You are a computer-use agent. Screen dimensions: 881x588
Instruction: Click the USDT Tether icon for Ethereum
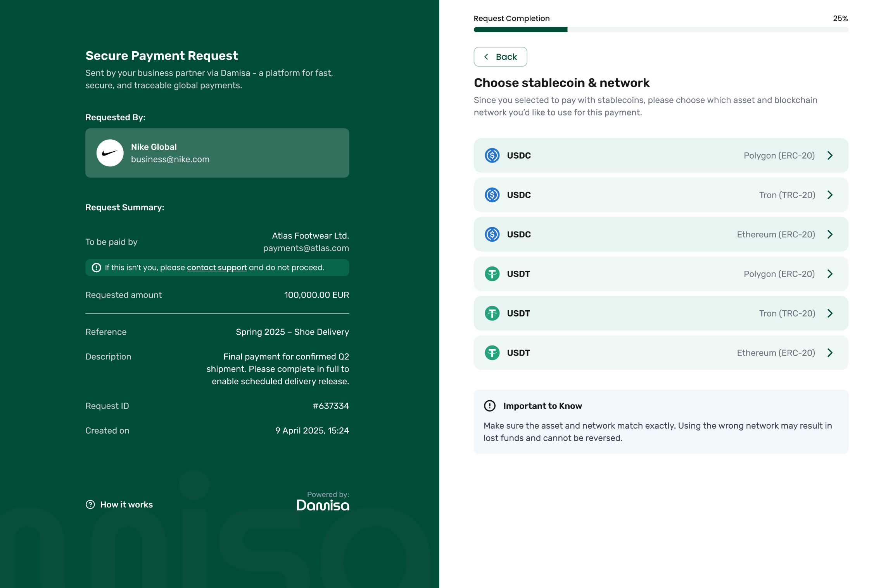pyautogui.click(x=492, y=353)
